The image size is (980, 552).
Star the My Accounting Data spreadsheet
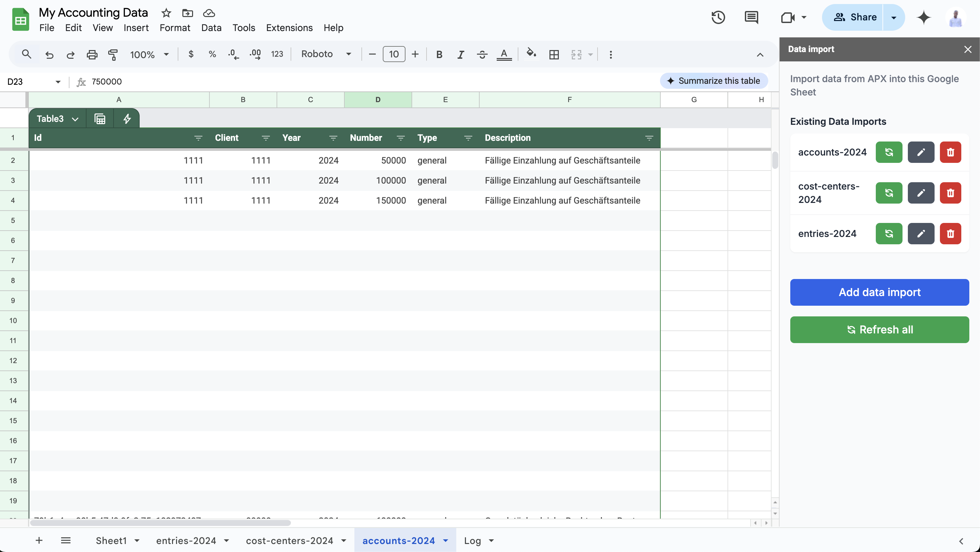pos(166,13)
